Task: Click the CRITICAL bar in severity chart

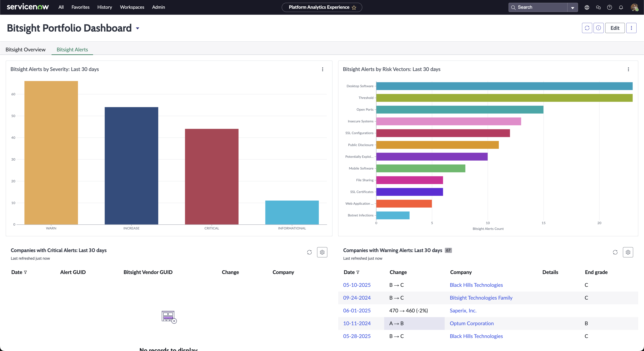Action: click(x=211, y=177)
